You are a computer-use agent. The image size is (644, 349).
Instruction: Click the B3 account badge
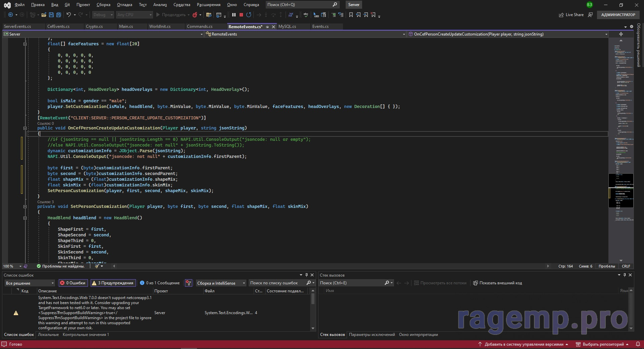[589, 5]
